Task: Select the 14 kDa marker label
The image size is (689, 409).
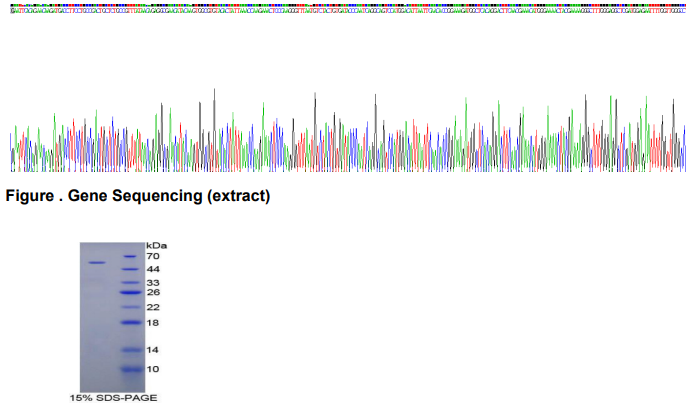Action: point(152,350)
